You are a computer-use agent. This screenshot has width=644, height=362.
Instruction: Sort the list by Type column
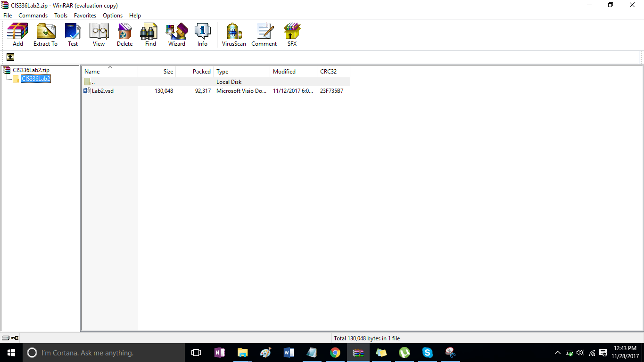click(x=242, y=72)
